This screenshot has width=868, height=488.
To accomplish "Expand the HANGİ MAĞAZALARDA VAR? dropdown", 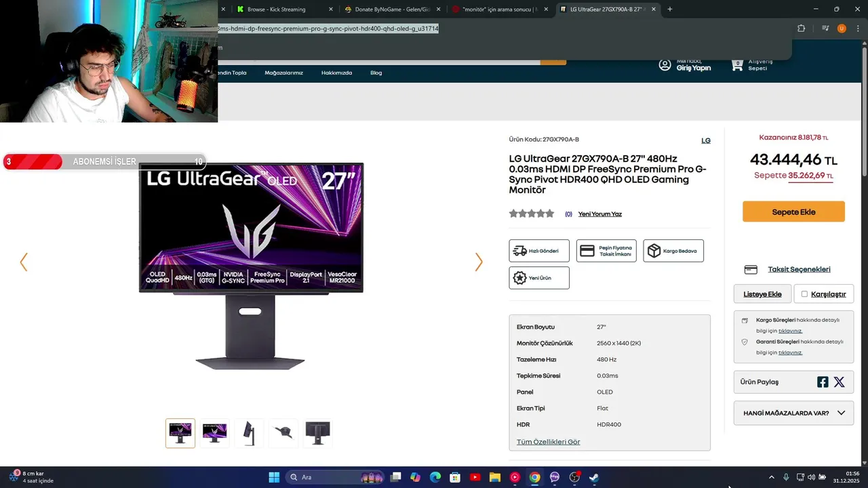I will [793, 413].
